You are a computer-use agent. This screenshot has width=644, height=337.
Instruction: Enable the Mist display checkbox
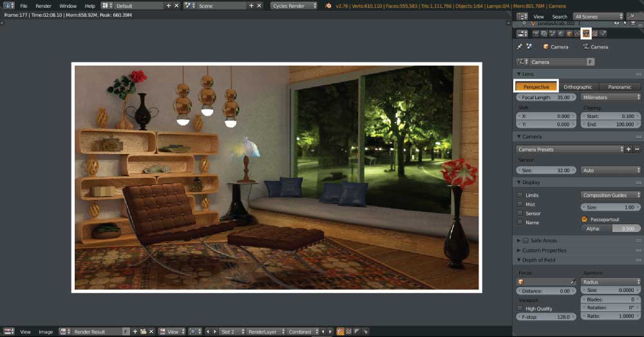pyautogui.click(x=520, y=204)
